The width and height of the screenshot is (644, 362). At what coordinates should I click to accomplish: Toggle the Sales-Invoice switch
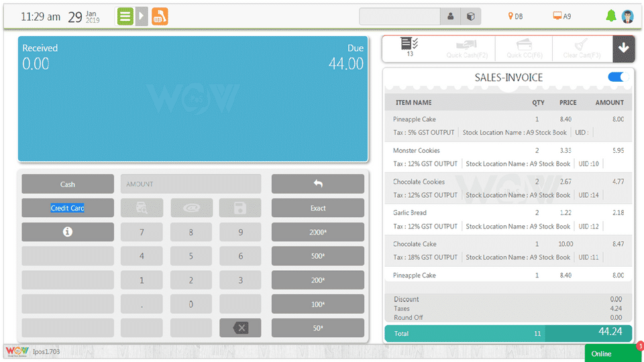point(618,77)
